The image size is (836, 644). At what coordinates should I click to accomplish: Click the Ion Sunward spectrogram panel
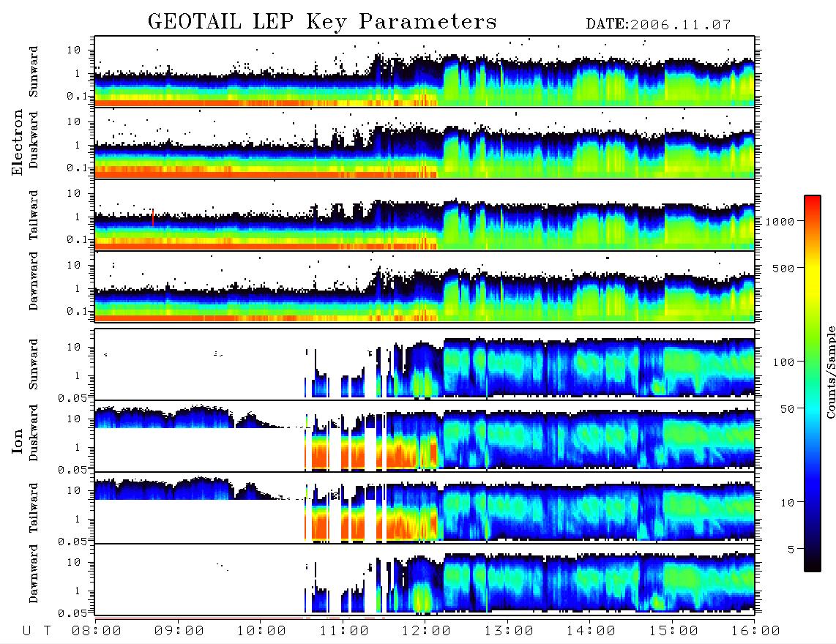[425, 364]
